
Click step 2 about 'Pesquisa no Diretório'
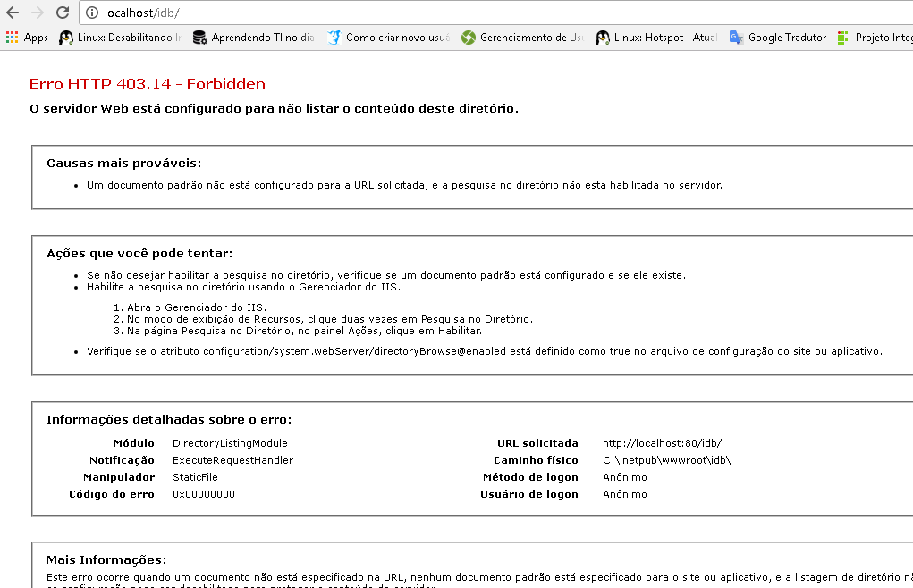click(323, 319)
